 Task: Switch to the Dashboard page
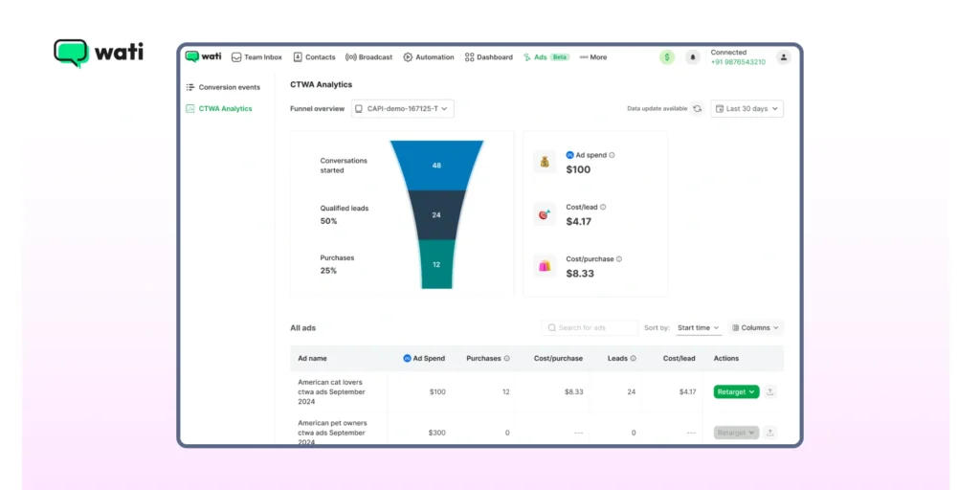tap(489, 56)
